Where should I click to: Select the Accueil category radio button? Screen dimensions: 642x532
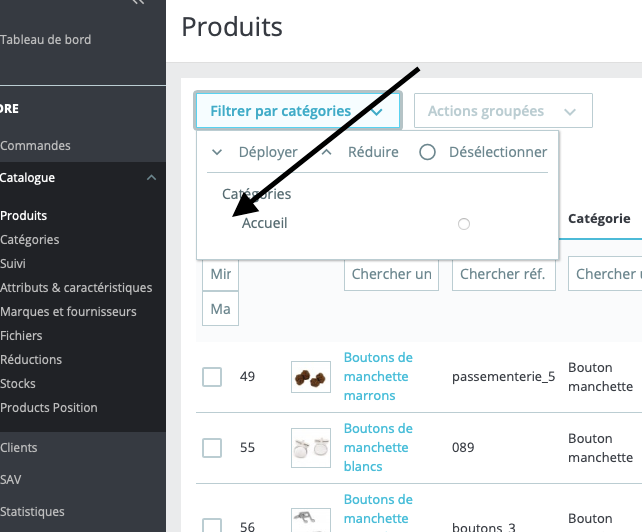pyautogui.click(x=464, y=224)
